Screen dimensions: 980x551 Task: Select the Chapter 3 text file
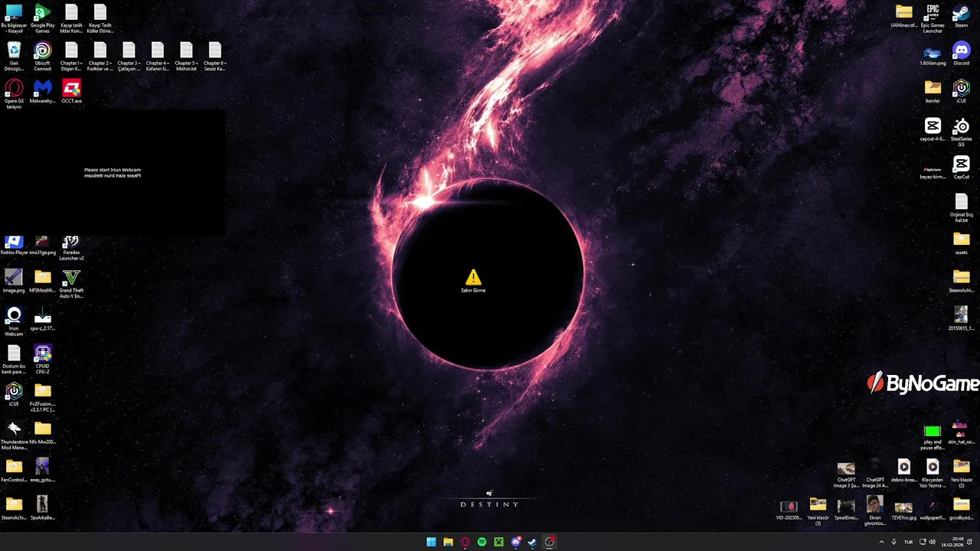(129, 51)
